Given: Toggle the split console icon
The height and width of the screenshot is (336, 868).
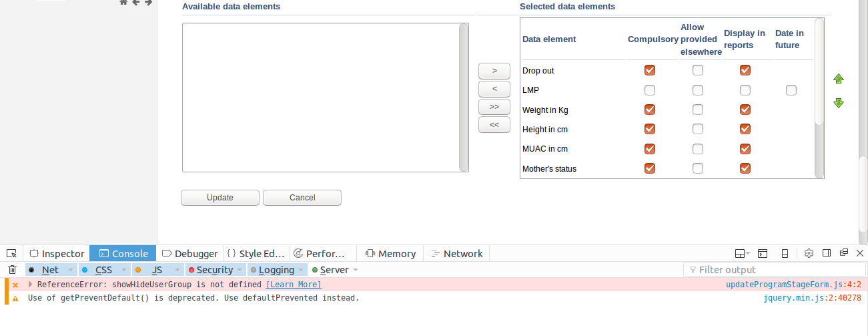Looking at the screenshot, I should tap(763, 253).
